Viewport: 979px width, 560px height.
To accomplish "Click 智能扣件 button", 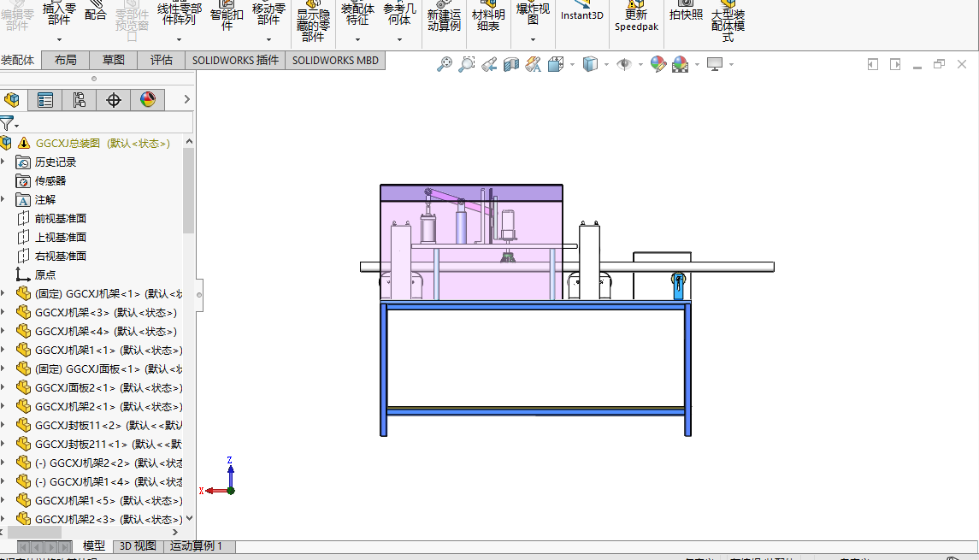I will click(227, 15).
